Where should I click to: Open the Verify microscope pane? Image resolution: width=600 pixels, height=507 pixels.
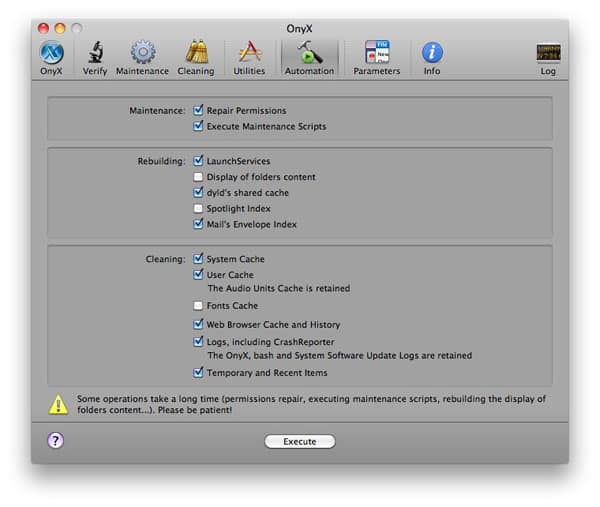pyautogui.click(x=95, y=58)
